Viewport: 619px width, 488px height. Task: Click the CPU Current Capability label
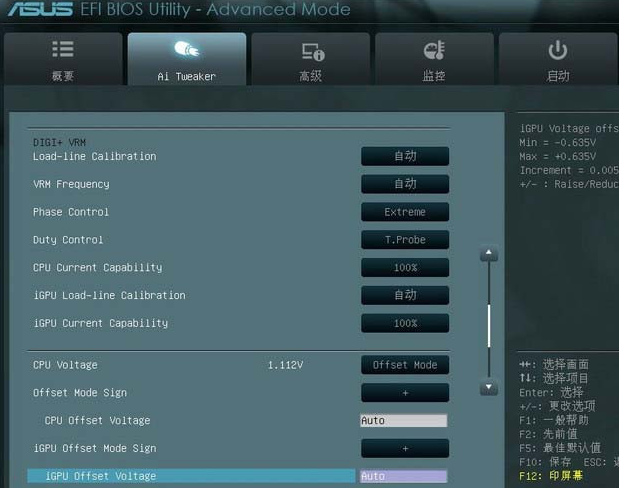point(98,268)
